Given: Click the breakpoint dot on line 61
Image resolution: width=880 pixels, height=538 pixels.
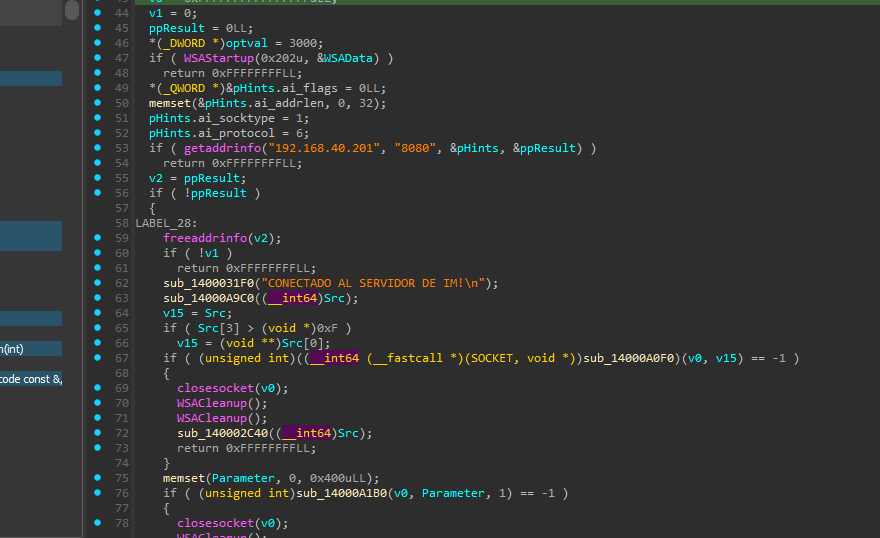Looking at the screenshot, I should (98, 268).
